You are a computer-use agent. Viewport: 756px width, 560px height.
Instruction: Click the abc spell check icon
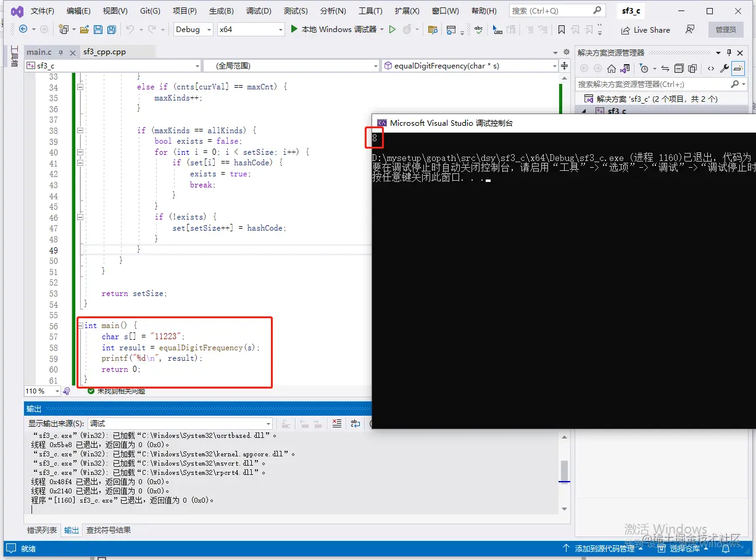click(478, 29)
